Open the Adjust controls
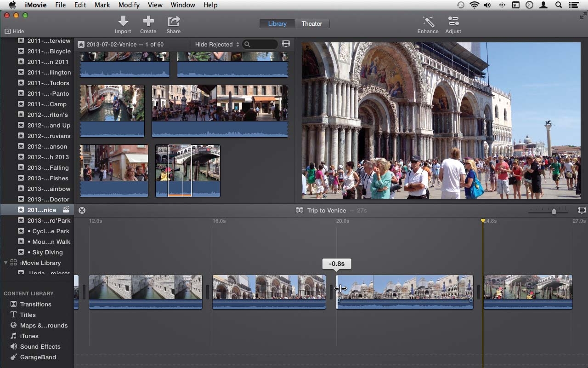This screenshot has width=588, height=368. point(453,24)
